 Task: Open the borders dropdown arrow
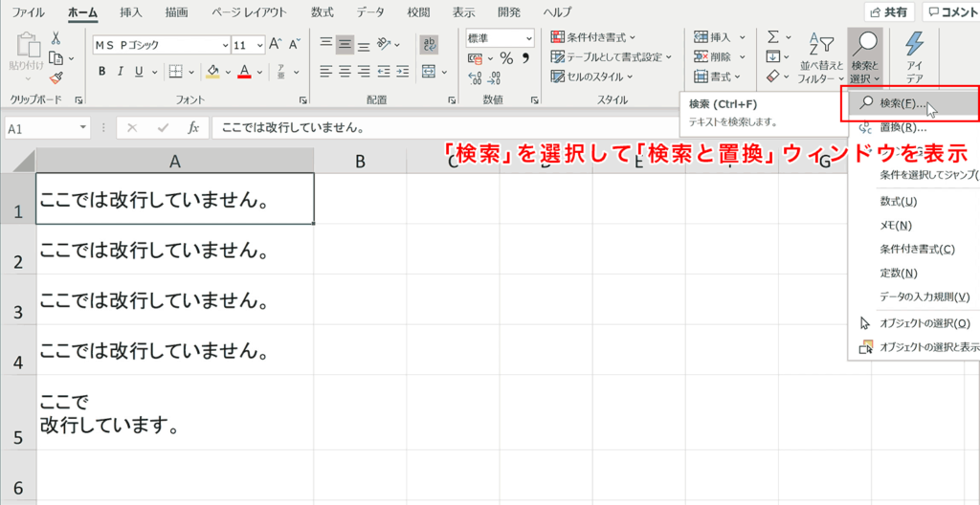coord(190,72)
